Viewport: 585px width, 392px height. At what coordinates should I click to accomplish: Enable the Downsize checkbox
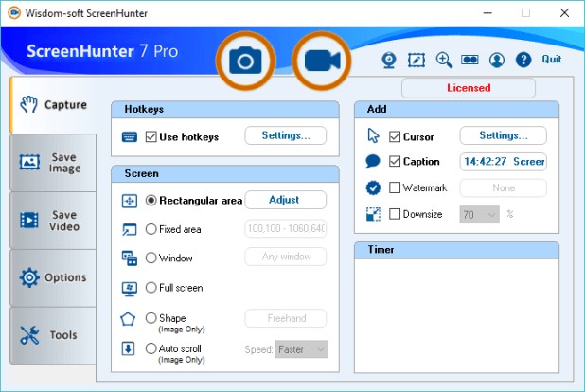[x=395, y=214]
